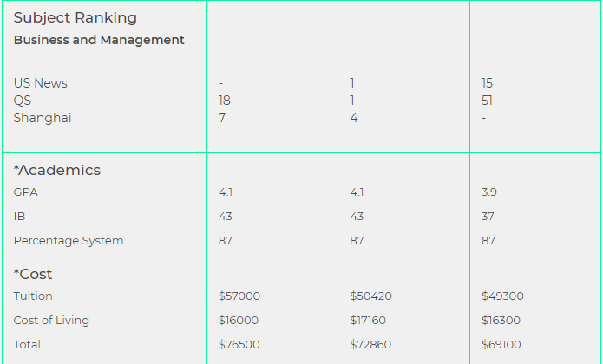Select the *Academics section heading
This screenshot has height=364, width=603.
(x=57, y=170)
